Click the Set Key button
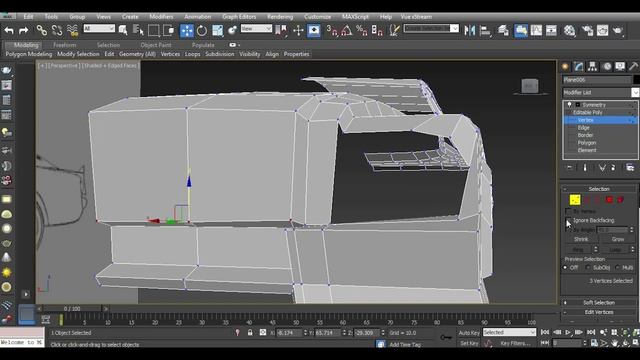The height and width of the screenshot is (360, 640). [x=469, y=344]
